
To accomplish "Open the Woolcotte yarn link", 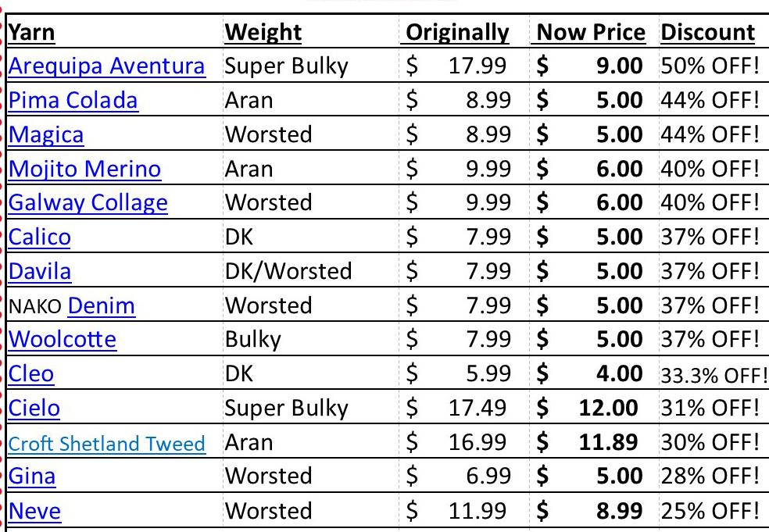I will pos(62,340).
